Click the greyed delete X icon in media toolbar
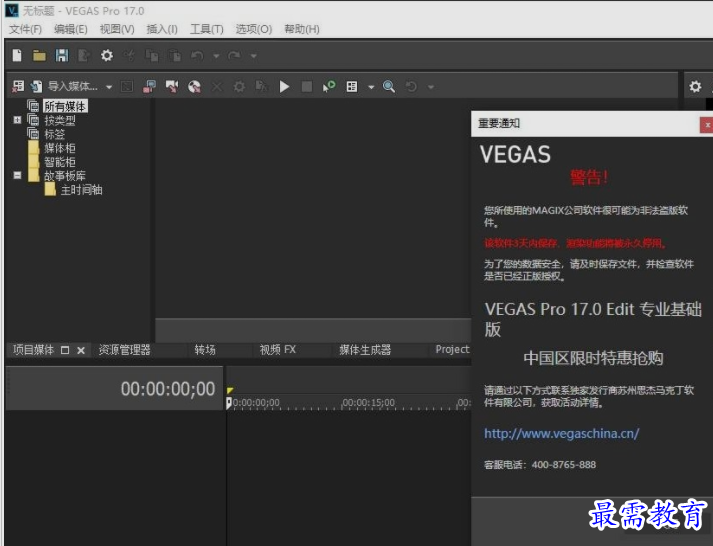This screenshot has height=546, width=713. click(217, 86)
